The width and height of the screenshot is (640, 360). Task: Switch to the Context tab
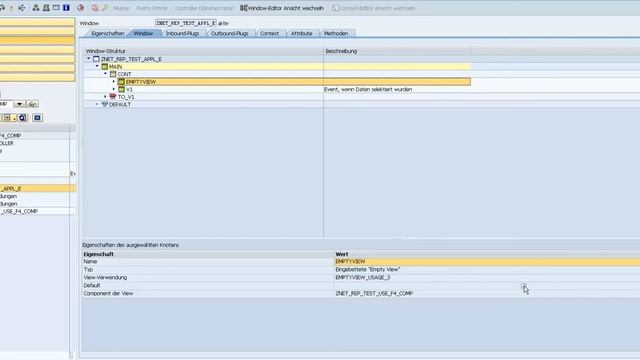pyautogui.click(x=269, y=33)
